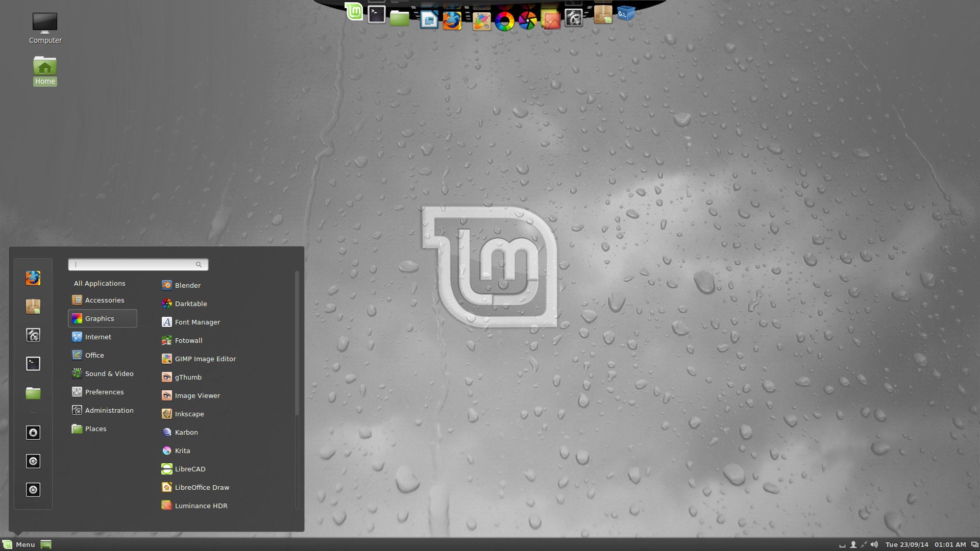Switch to the Sound & Video category

pos(109,373)
